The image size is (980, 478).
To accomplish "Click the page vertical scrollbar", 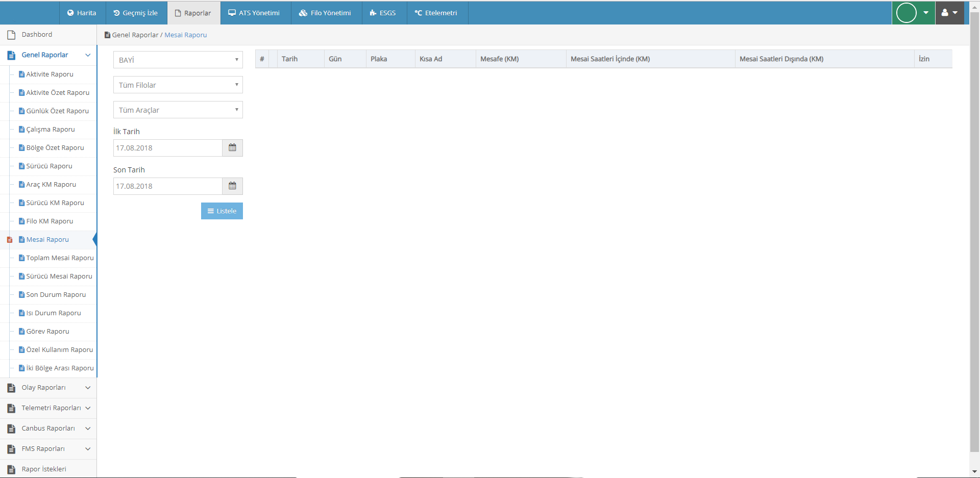I will (974, 232).
